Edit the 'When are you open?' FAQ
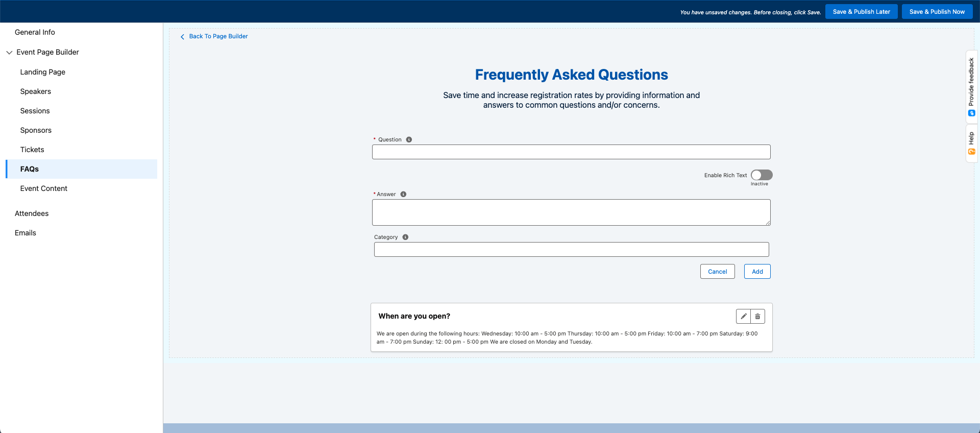Viewport: 980px width, 433px height. pyautogui.click(x=744, y=317)
